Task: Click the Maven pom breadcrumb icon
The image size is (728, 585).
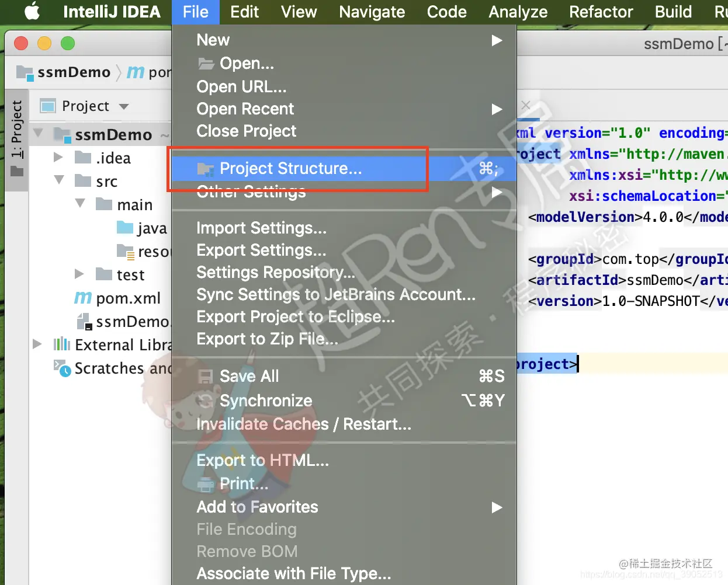Action: (x=136, y=72)
